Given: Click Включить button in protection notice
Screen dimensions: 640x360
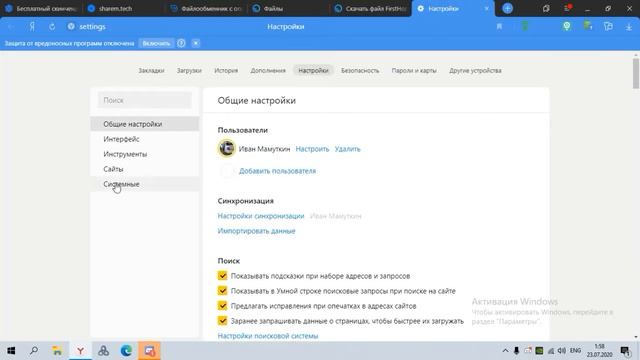Looking at the screenshot, I should coord(156,43).
